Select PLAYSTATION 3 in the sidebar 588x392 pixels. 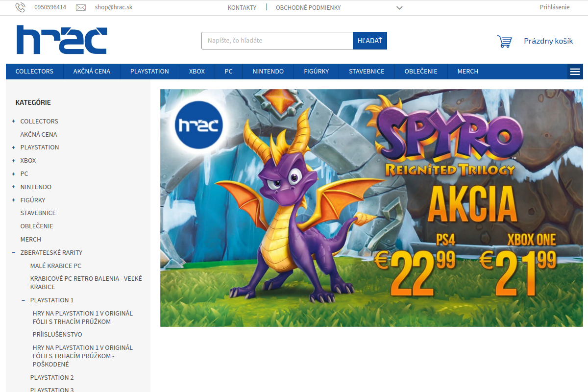[52, 390]
